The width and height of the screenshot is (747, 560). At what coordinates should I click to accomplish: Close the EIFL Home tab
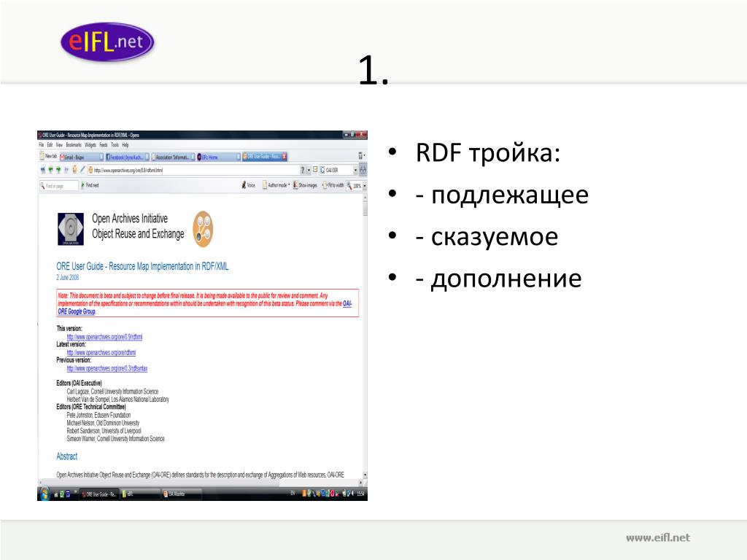click(x=239, y=157)
